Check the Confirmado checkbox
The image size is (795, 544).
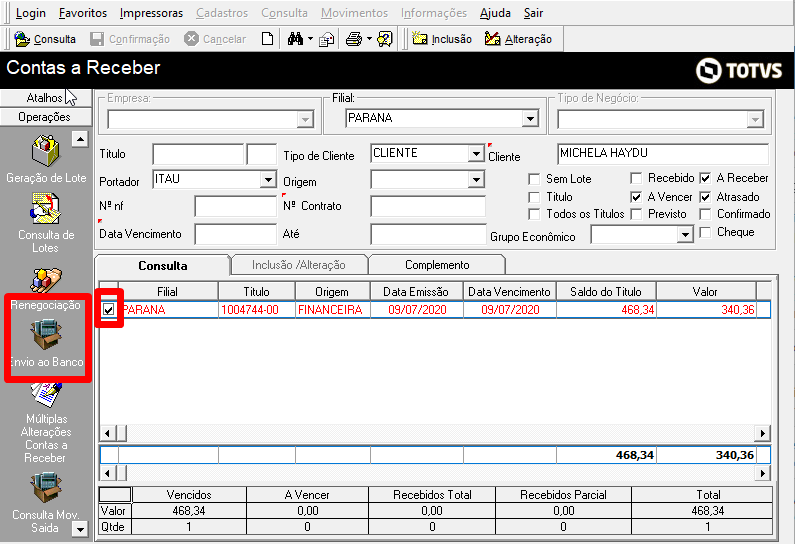pos(705,214)
